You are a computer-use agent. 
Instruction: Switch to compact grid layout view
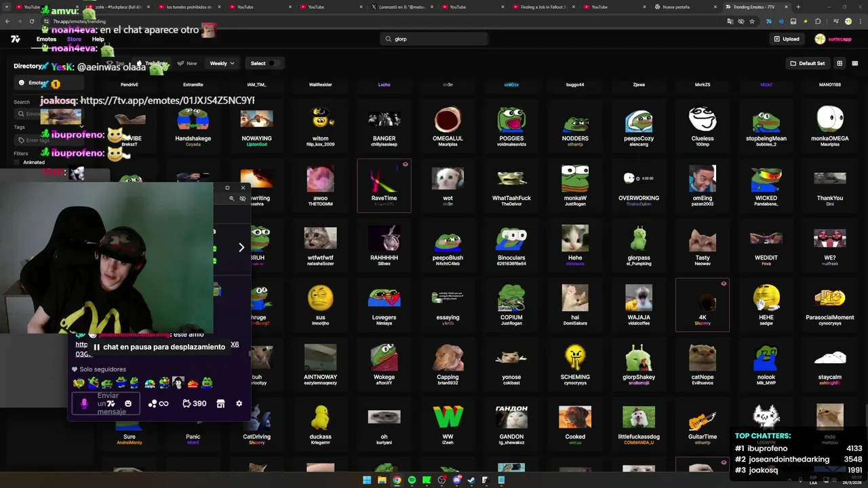854,64
